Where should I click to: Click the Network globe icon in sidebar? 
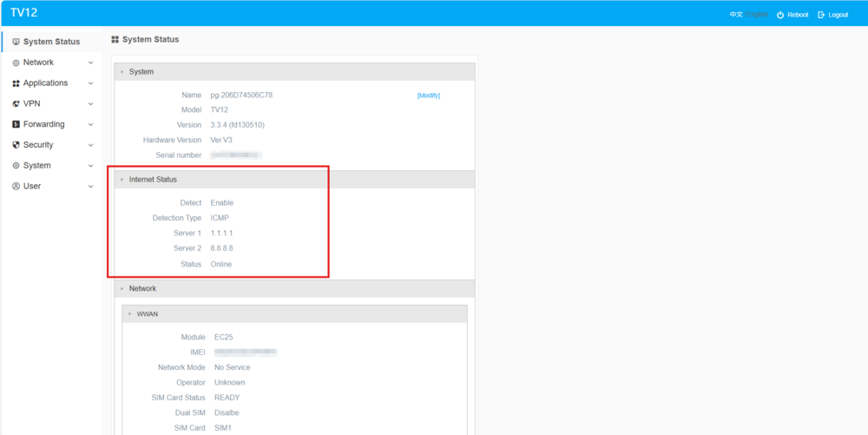click(x=16, y=63)
